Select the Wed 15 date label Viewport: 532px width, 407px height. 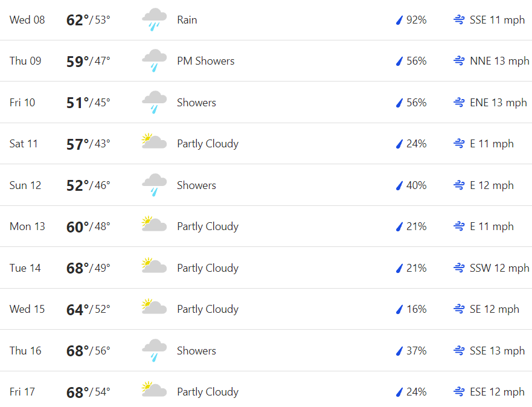click(x=27, y=309)
